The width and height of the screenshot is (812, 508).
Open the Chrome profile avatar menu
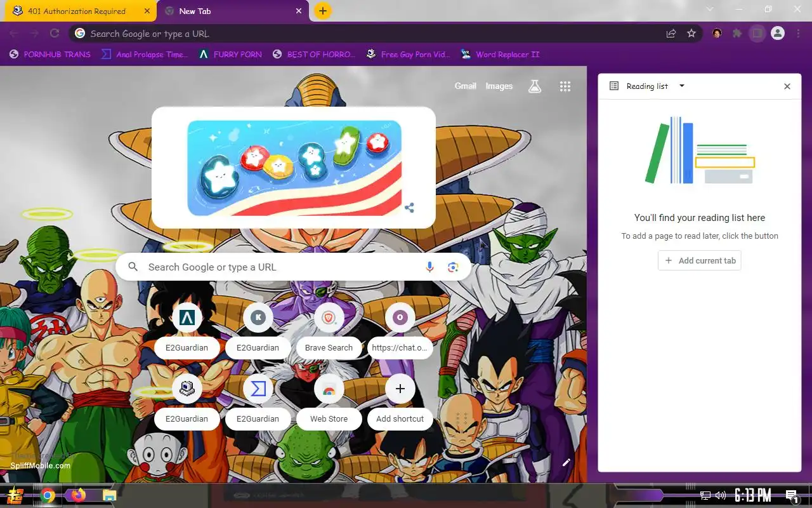(x=778, y=34)
